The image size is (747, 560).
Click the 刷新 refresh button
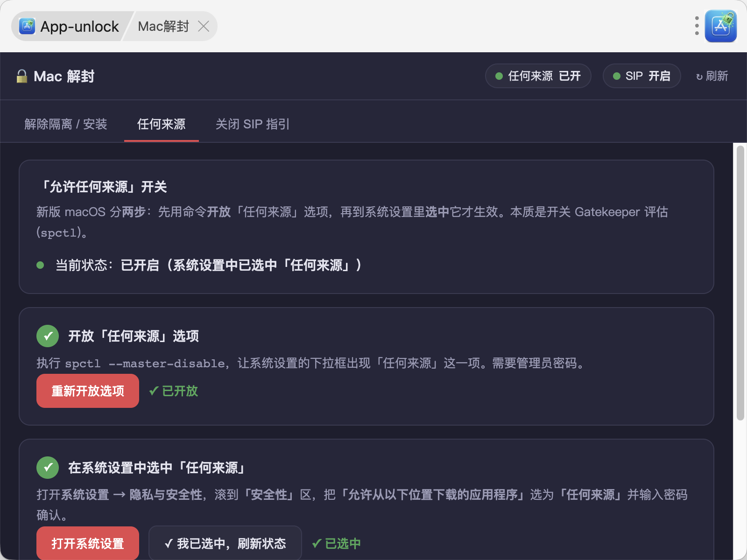click(x=712, y=76)
